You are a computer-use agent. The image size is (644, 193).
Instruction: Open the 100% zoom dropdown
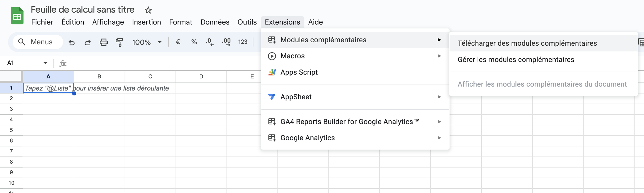pos(147,42)
